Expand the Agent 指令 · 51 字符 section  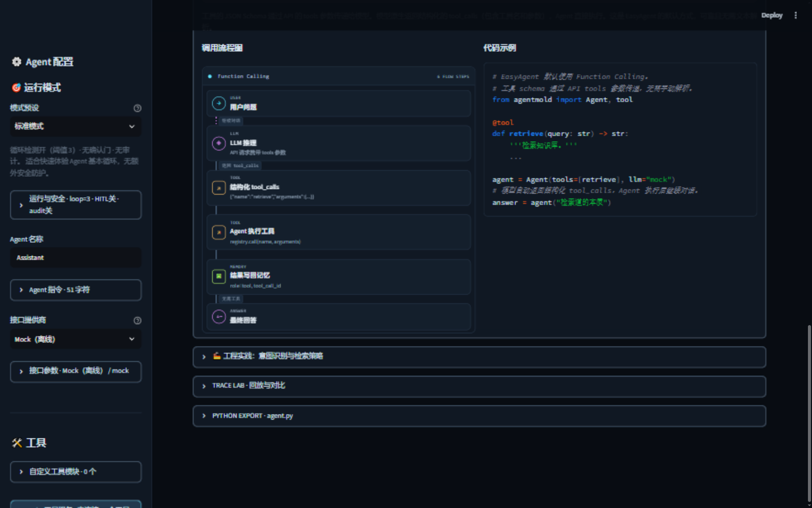click(76, 290)
